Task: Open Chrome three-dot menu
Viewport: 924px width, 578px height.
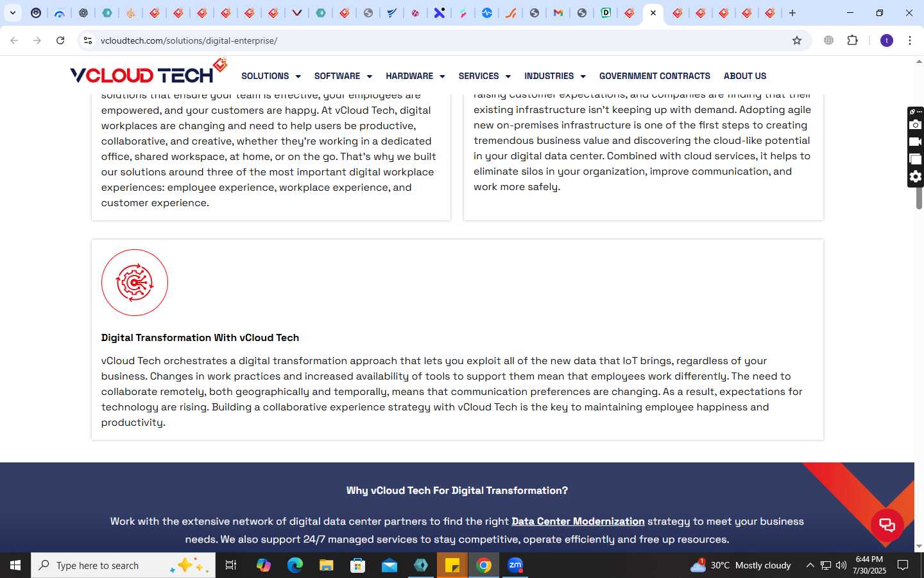Action: pyautogui.click(x=910, y=40)
